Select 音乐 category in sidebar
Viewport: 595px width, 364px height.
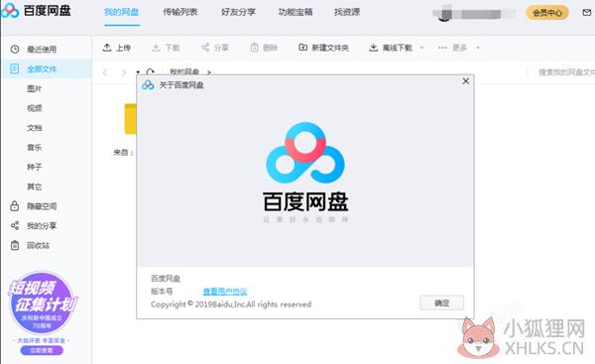point(34,147)
